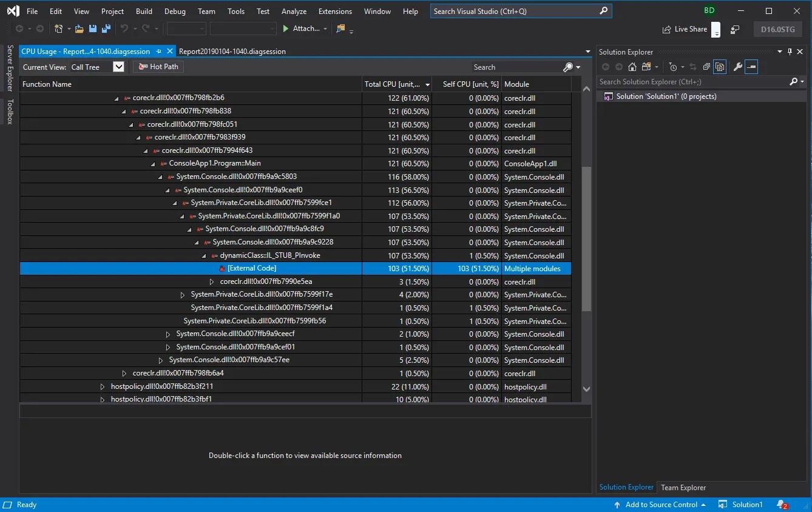Screen dimensions: 812x512
Task: Expand System.Private.CoreLib.dll!0x007ffb7599f17e node
Action: click(x=183, y=295)
